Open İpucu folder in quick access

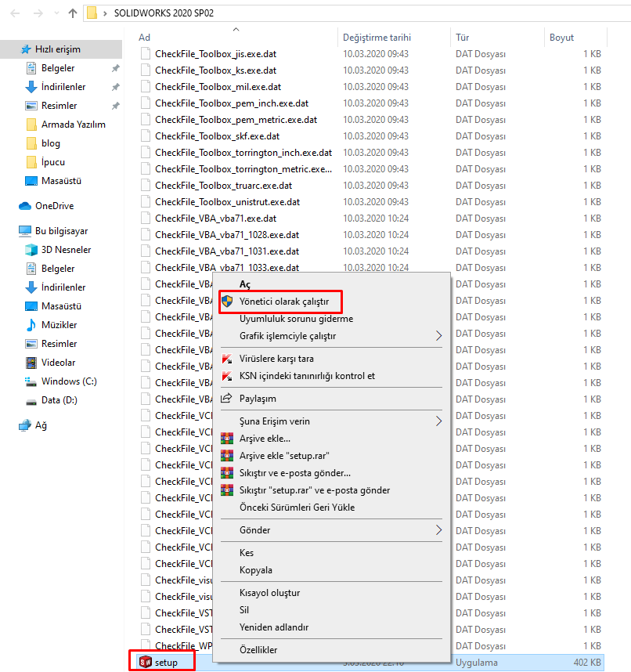[x=53, y=162]
